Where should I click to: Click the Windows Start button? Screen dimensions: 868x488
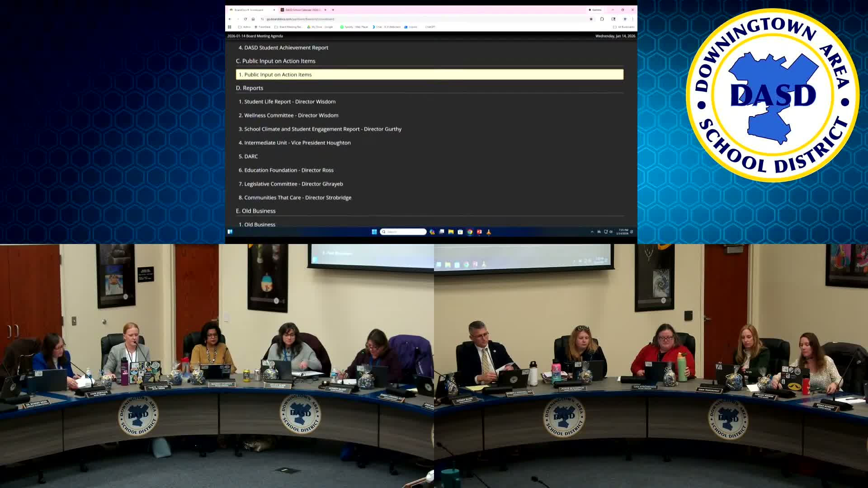pyautogui.click(x=374, y=232)
